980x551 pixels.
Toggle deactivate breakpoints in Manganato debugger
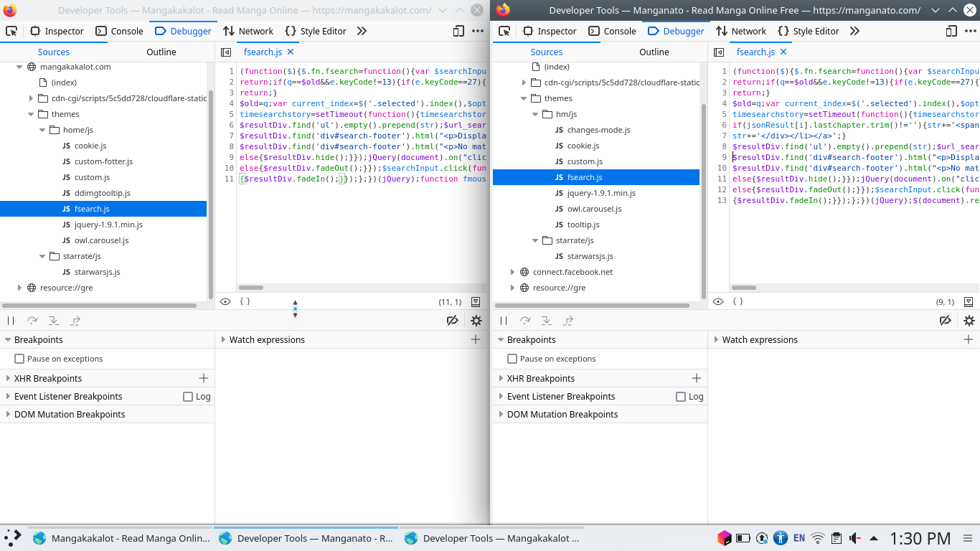(x=946, y=321)
